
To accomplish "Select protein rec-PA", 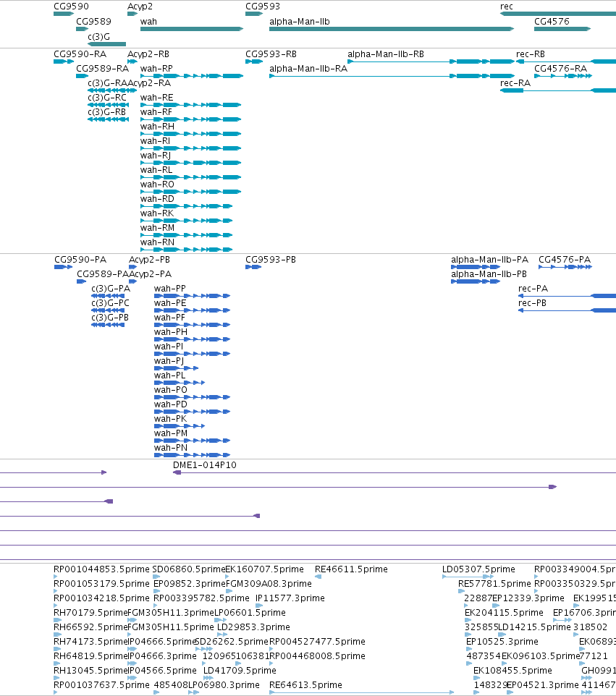I will pos(533,289).
